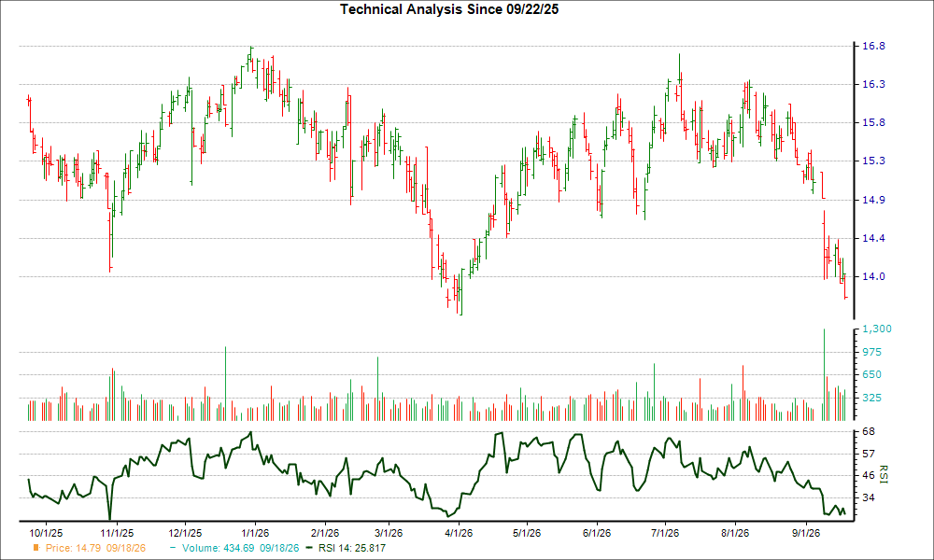Click the 'RSI 14: 25.817' legend text
This screenshot has height=560, width=934.
[352, 548]
